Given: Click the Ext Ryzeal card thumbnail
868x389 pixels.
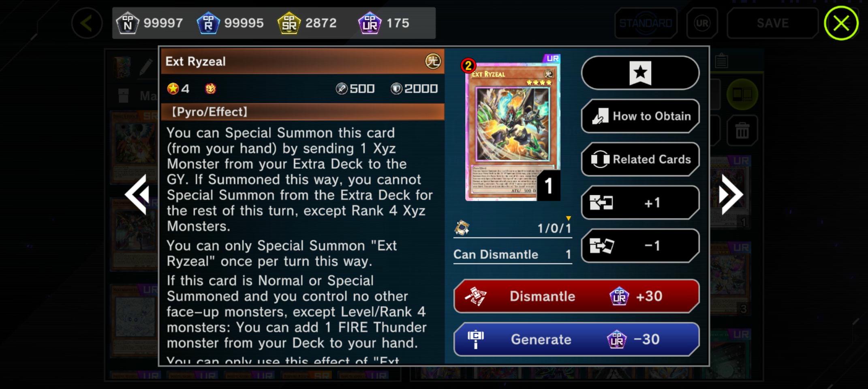Looking at the screenshot, I should point(513,128).
